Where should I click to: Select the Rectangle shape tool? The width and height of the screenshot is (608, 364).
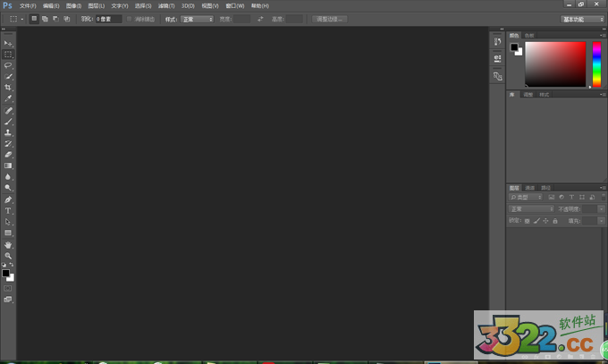click(x=8, y=233)
